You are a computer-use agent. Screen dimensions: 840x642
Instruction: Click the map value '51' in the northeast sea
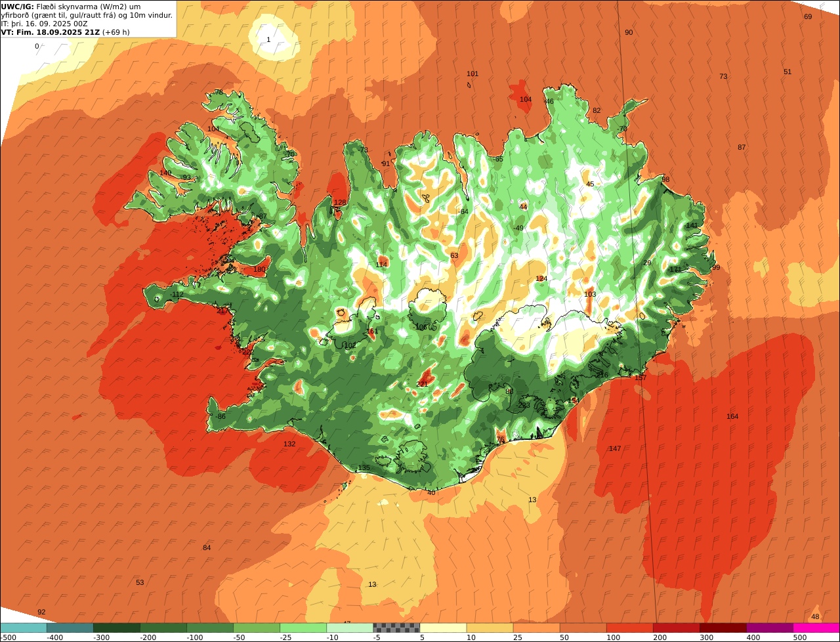point(787,72)
